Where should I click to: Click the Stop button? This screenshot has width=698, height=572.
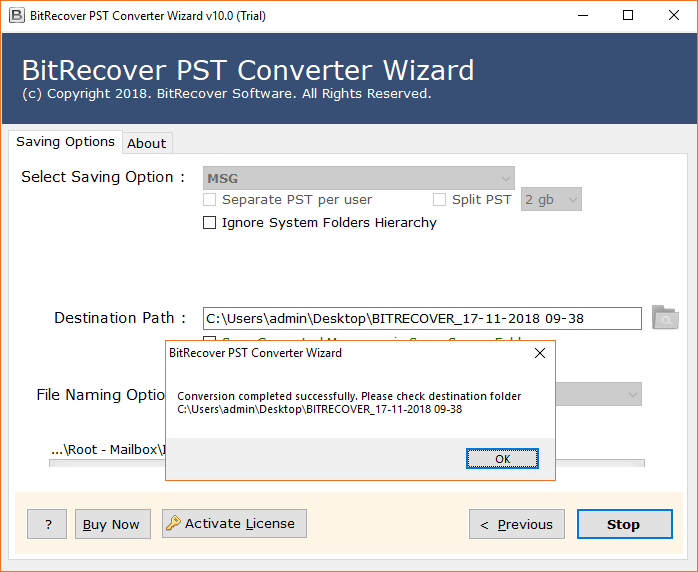click(623, 524)
